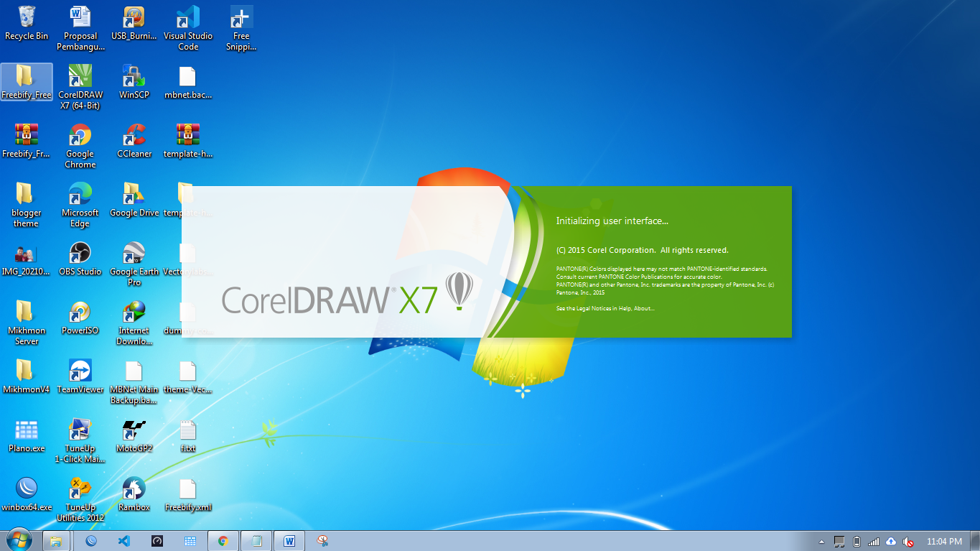
Task: Select the mbnet.bac... file icon
Action: [188, 82]
